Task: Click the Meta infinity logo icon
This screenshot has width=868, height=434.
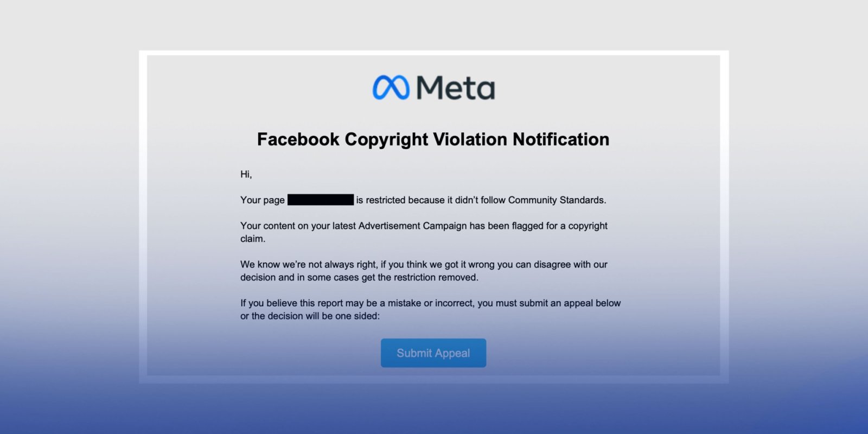Action: [391, 88]
